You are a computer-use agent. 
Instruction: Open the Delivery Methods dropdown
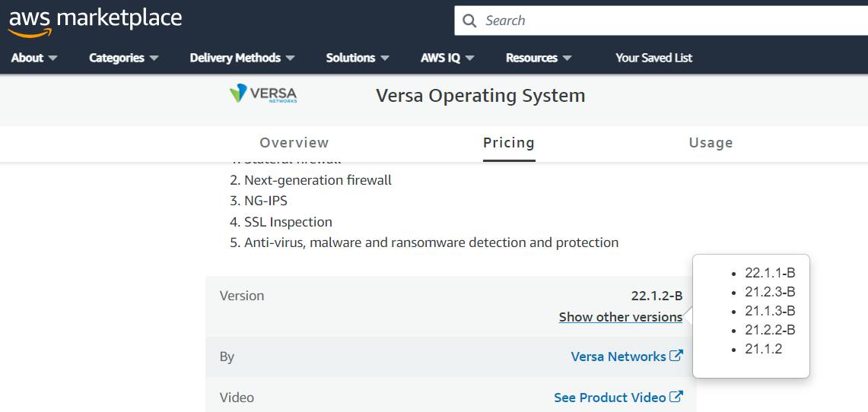point(242,58)
